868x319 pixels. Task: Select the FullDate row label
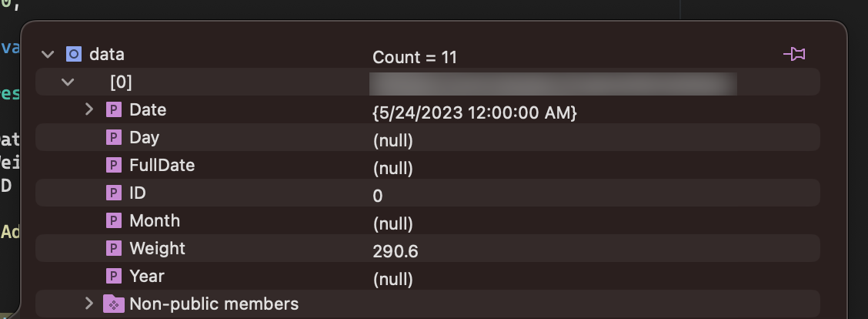tap(162, 166)
